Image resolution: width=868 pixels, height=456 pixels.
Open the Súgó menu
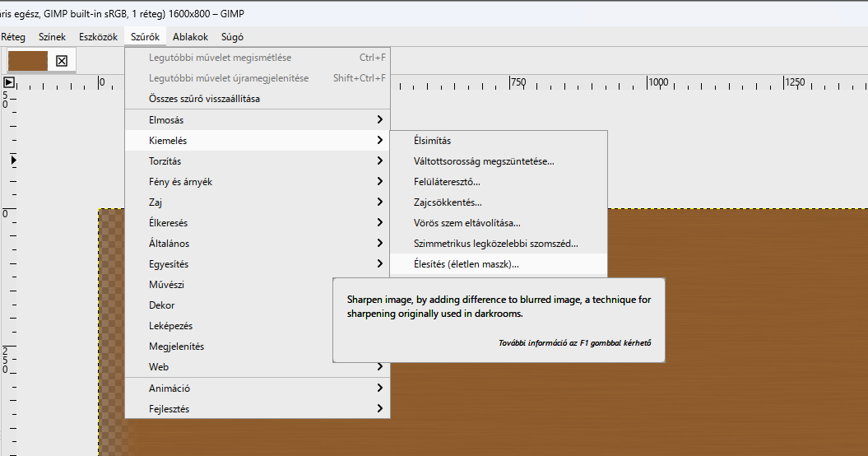pos(232,37)
